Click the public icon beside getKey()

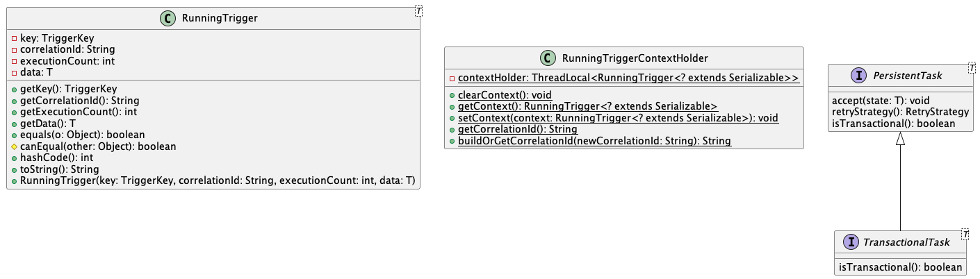14,89
